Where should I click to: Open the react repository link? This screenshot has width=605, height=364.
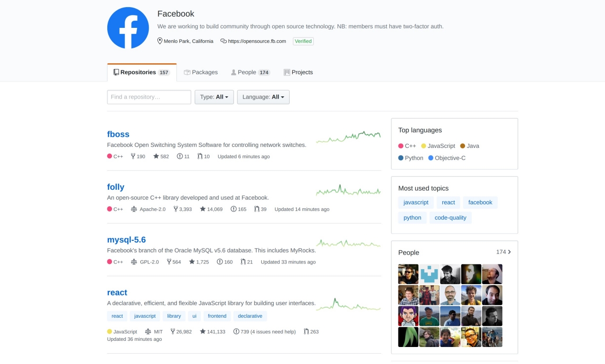pos(117,292)
